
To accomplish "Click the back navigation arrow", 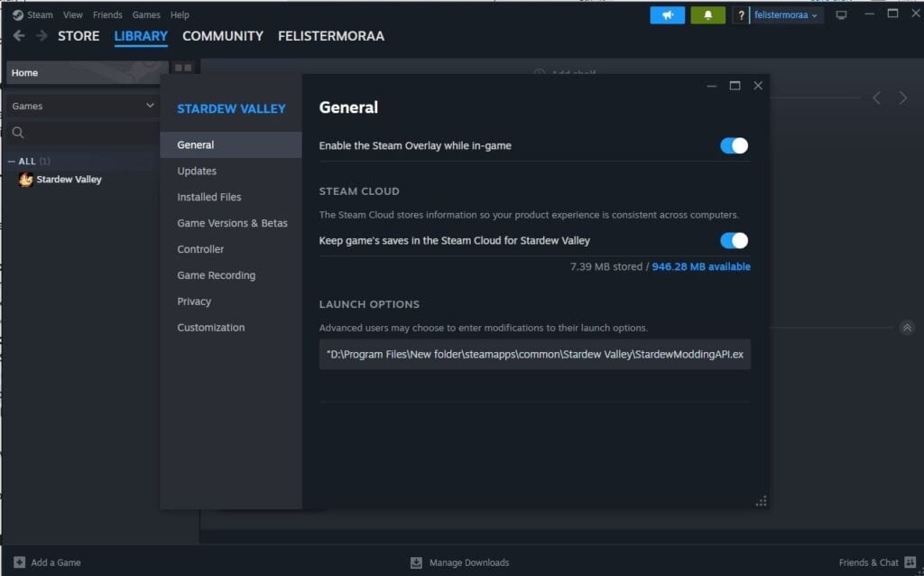I will (19, 36).
